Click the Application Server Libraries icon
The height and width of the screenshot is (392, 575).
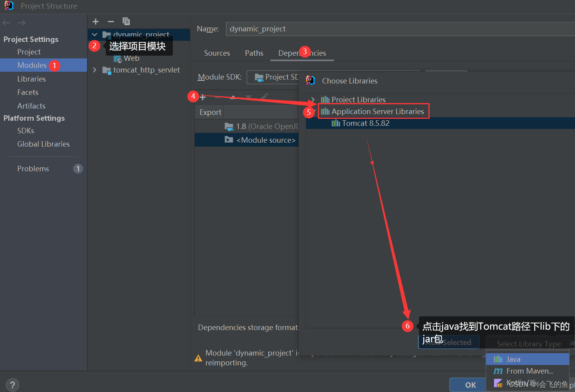[325, 111]
